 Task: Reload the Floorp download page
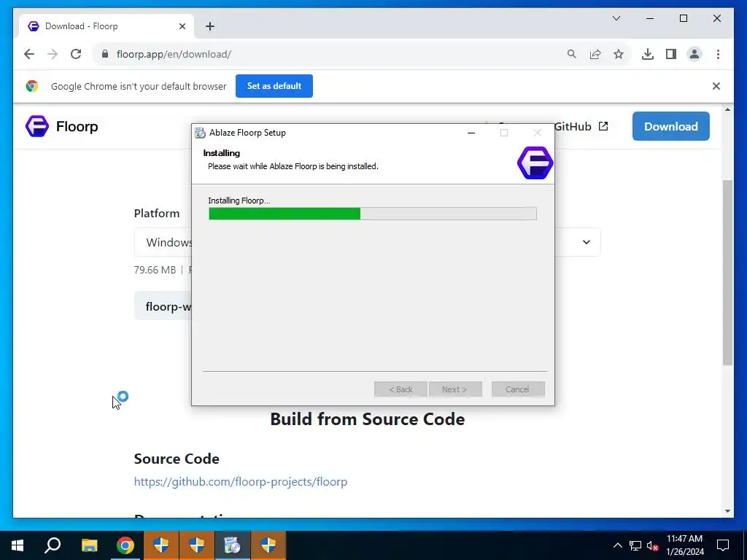click(x=76, y=54)
